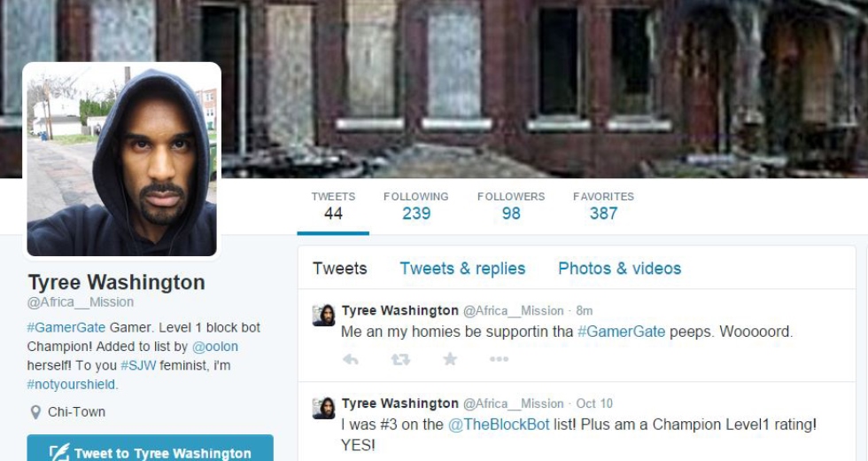Image resolution: width=868 pixels, height=461 pixels.
Task: Open the Photos & videos tab
Action: click(619, 268)
